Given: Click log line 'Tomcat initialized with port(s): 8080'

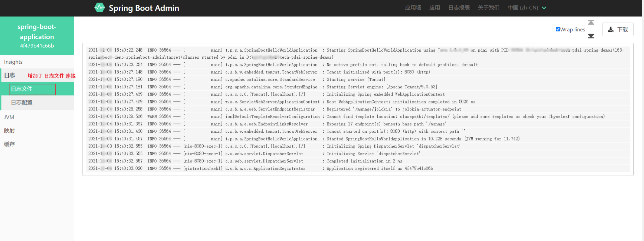Looking at the screenshot, I should click(358, 72).
